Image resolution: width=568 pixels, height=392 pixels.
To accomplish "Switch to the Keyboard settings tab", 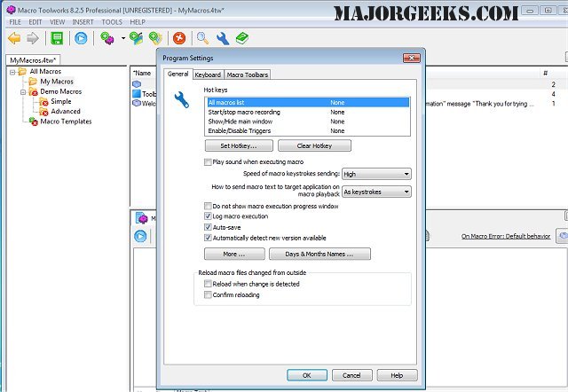I will (208, 74).
